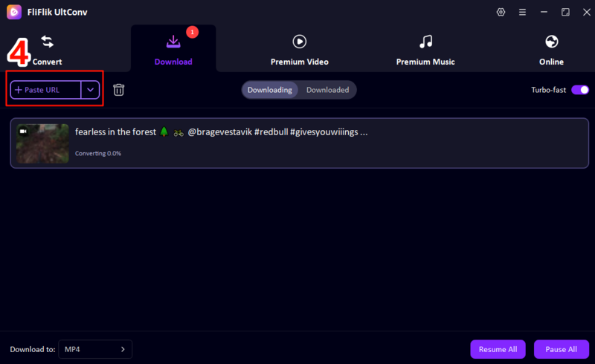The width and height of the screenshot is (595, 364).
Task: Click the Converting 0.0% status text
Action: point(98,153)
